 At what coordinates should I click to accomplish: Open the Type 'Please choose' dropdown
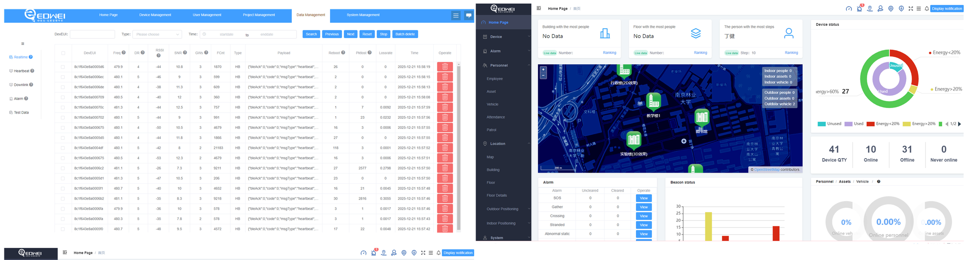pos(157,34)
